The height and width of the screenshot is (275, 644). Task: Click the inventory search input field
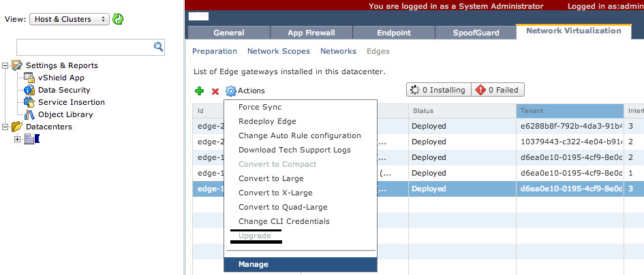click(84, 46)
